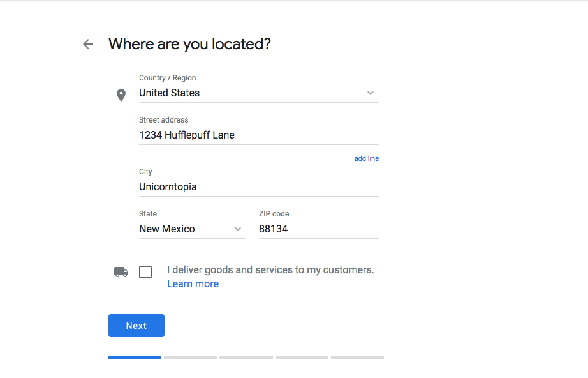Enable the delivery to customers checkbox
Screen dimensions: 588x378
(x=145, y=271)
